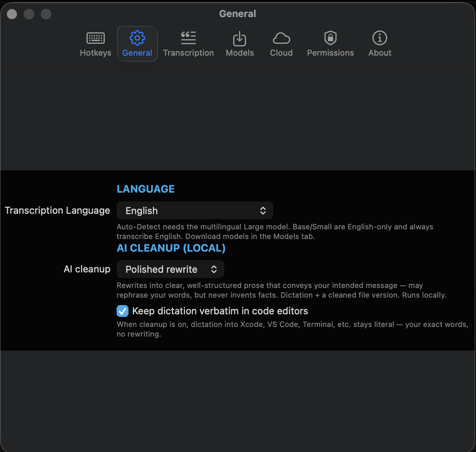Screen dimensions: 476x452
Task: Open the Permissions shield-lock icon
Action: point(330,38)
